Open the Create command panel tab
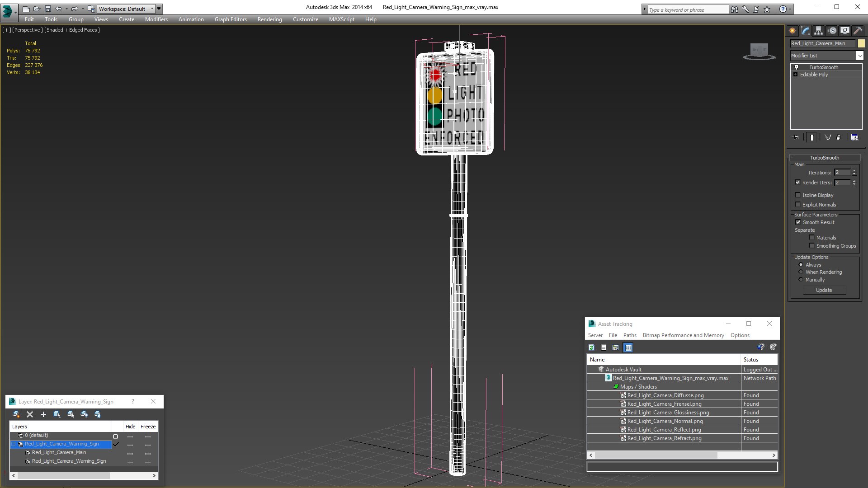Viewport: 868px width, 488px height. click(792, 31)
